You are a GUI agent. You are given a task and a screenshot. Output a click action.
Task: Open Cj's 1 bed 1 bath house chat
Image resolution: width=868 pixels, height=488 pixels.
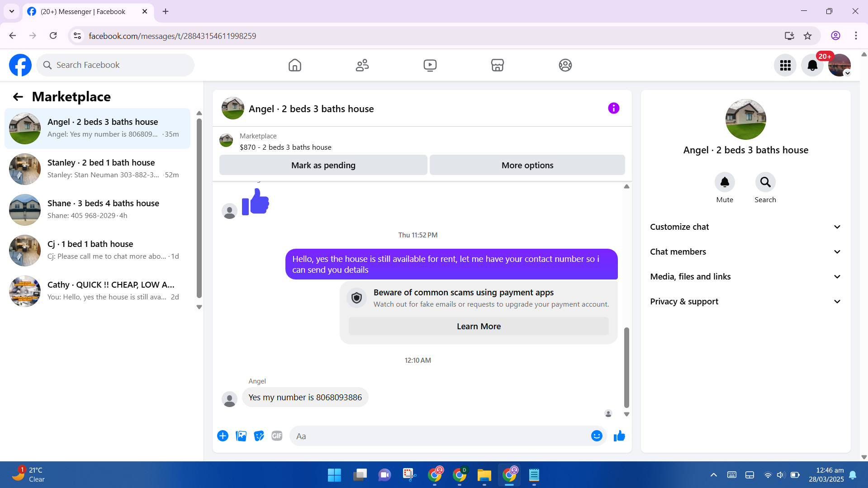point(97,251)
